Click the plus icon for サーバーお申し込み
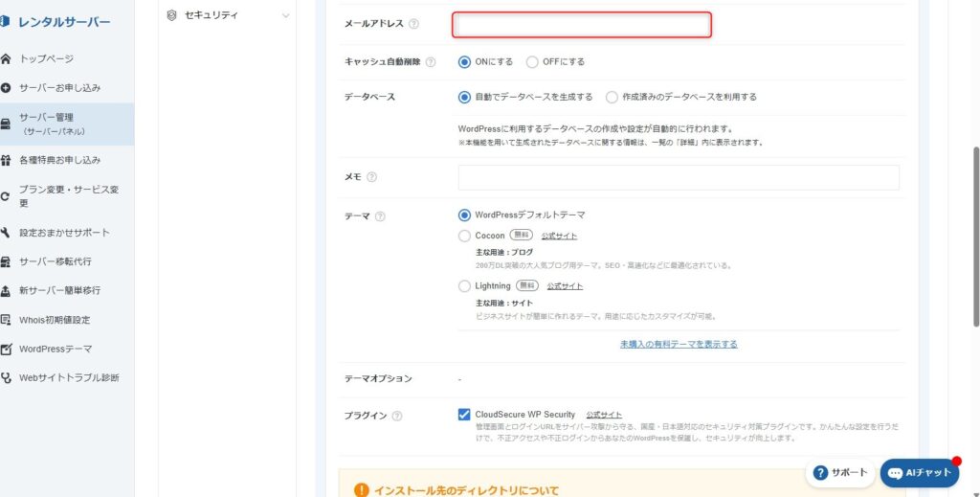 (x=7, y=88)
